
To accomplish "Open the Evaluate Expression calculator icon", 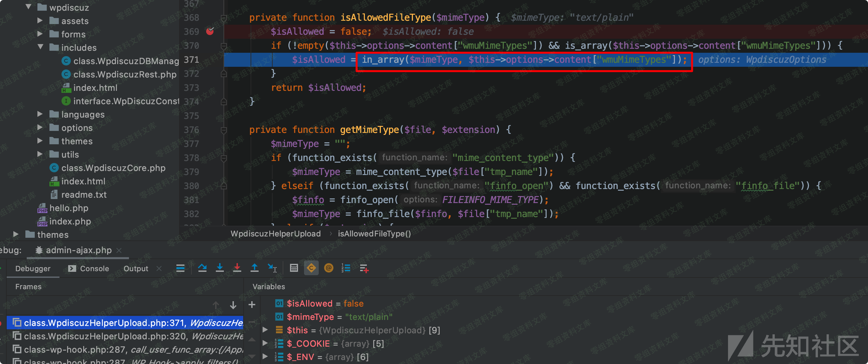I will 294,268.
